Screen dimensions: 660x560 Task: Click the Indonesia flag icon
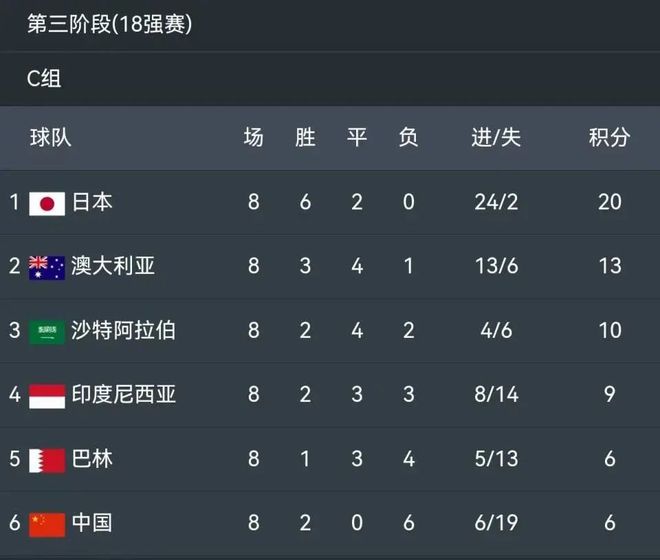47,396
